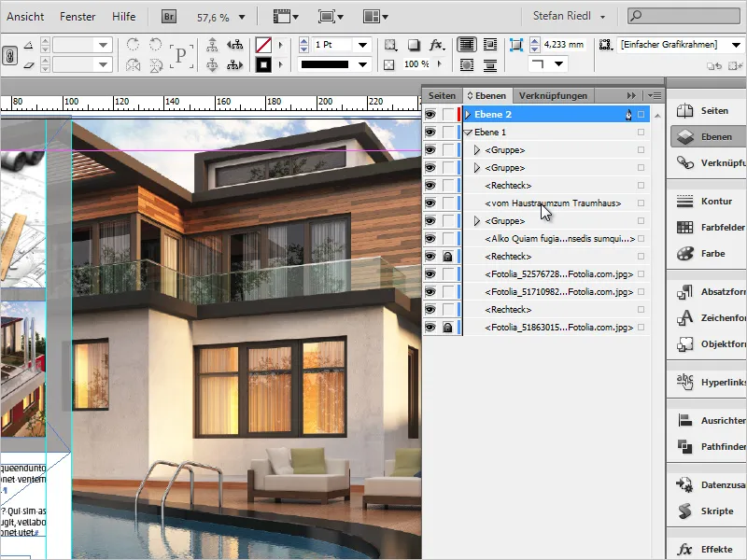
Task: Open the fx effects button in control bar
Action: (436, 45)
